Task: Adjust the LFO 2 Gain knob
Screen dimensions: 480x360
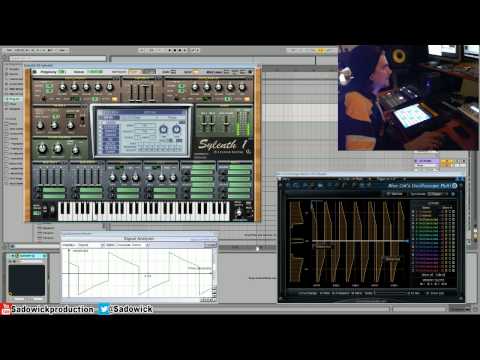Action: click(x=162, y=178)
